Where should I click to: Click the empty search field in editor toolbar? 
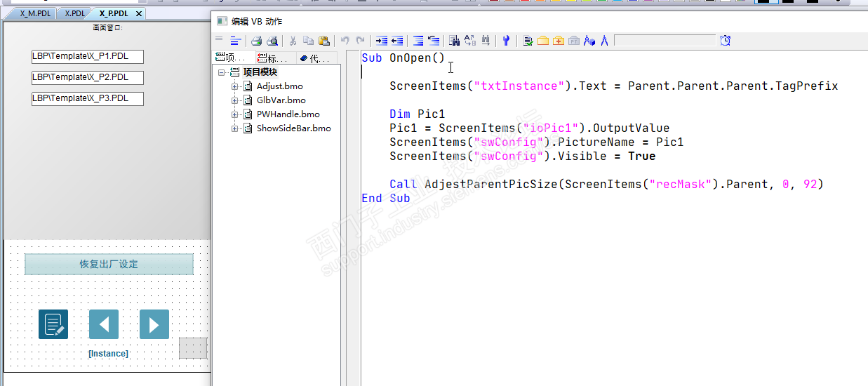pyautogui.click(x=665, y=41)
